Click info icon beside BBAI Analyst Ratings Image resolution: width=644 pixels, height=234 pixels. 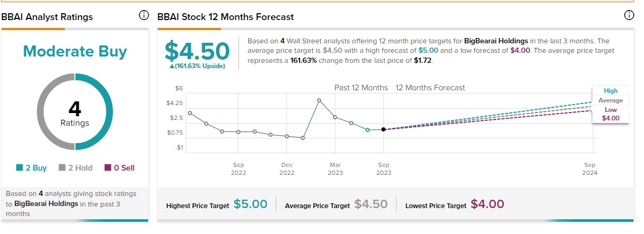(x=143, y=16)
